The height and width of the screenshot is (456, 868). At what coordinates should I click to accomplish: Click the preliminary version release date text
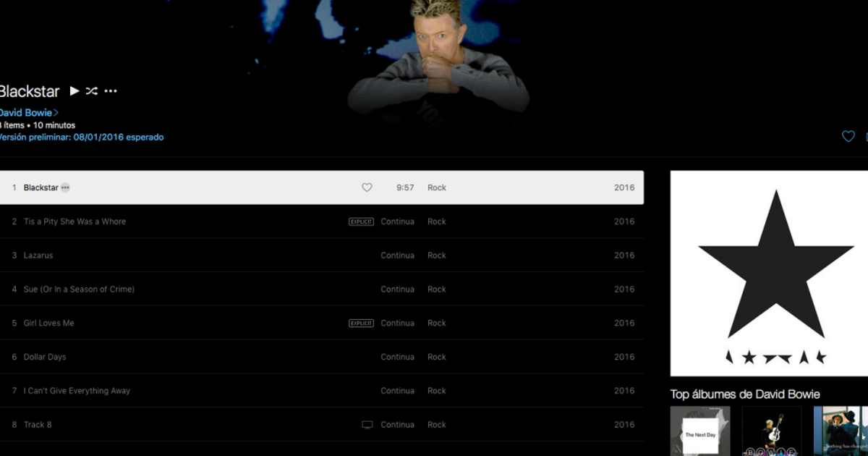pyautogui.click(x=81, y=137)
